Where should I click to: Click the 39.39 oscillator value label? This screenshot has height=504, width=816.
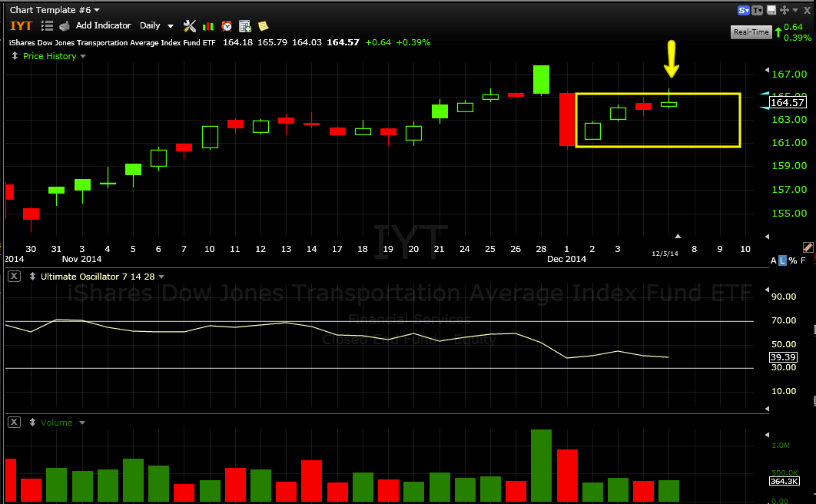(x=783, y=356)
